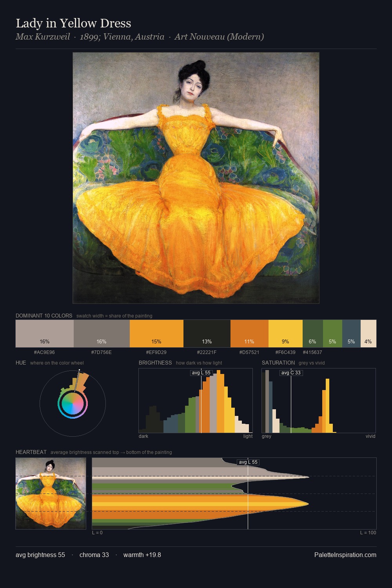The width and height of the screenshot is (392, 588).
Task: Click the 'dark' axis label
Action: tap(143, 436)
